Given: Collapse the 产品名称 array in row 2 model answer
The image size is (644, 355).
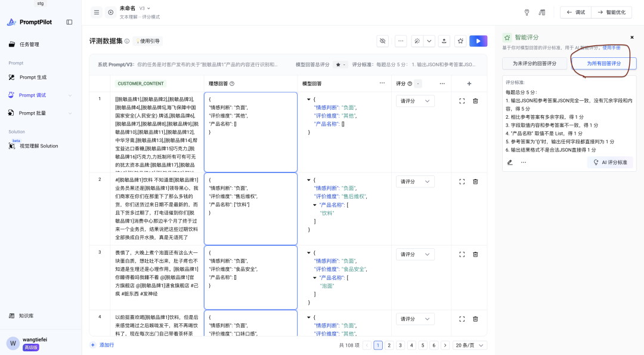Looking at the screenshot, I should pyautogui.click(x=315, y=205).
